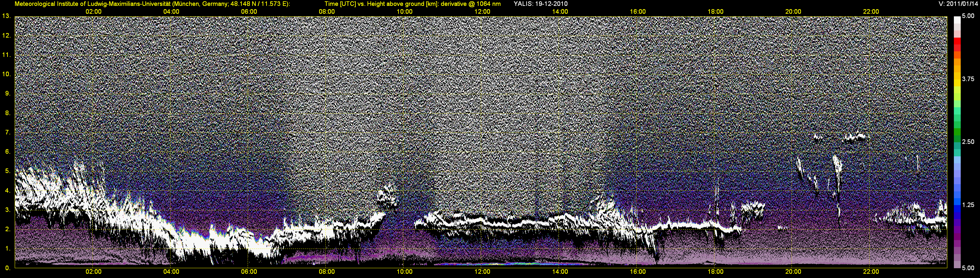Screen dimensions: 980x278
Task: Click the '20:00' label on the top time axis
Action: pos(793,12)
